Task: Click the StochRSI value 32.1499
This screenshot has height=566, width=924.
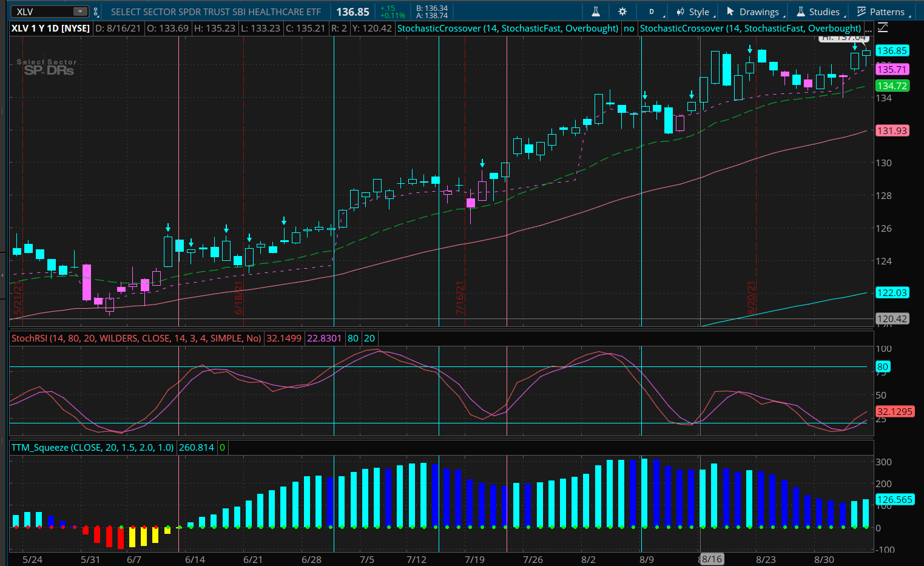Action: [284, 338]
